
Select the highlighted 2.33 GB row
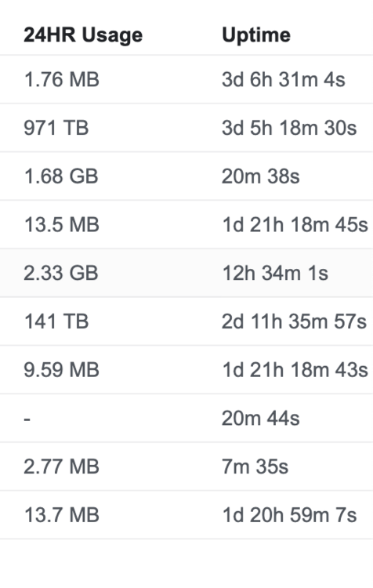pos(186,273)
